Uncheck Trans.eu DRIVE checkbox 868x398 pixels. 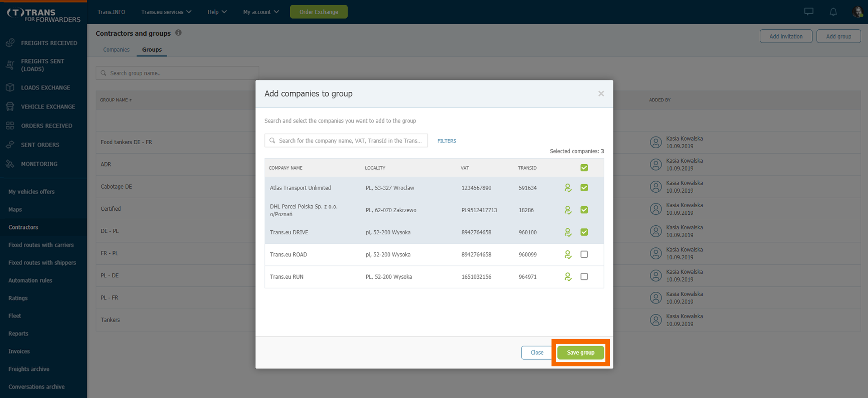pyautogui.click(x=584, y=232)
